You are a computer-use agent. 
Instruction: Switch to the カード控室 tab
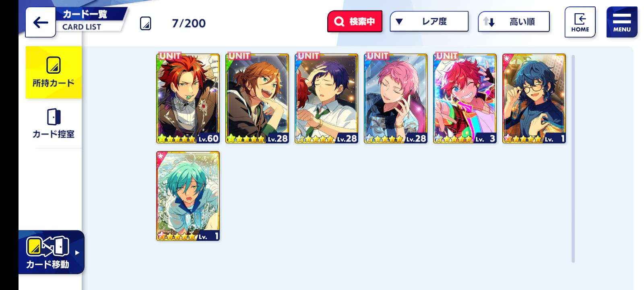pyautogui.click(x=54, y=123)
